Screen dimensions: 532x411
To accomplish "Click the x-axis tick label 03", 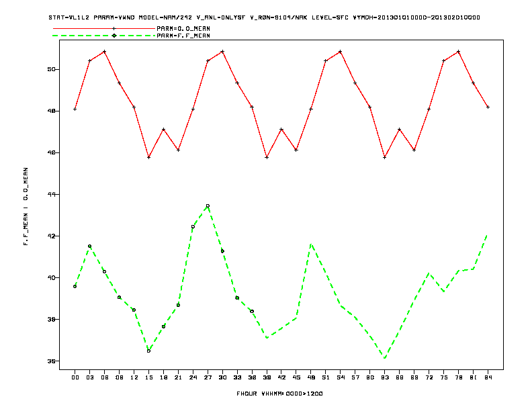I will [x=89, y=377].
